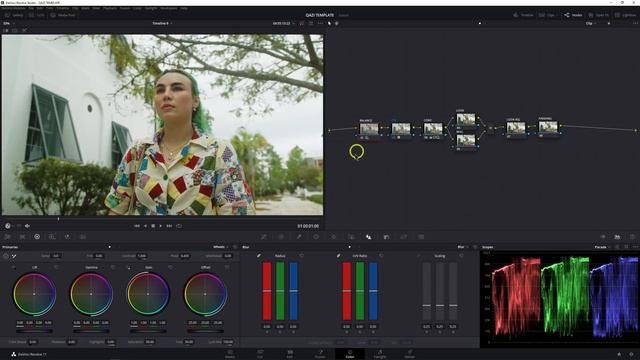Show the Scopes panel icon
The width and height of the screenshot is (640, 360).
[617, 237]
